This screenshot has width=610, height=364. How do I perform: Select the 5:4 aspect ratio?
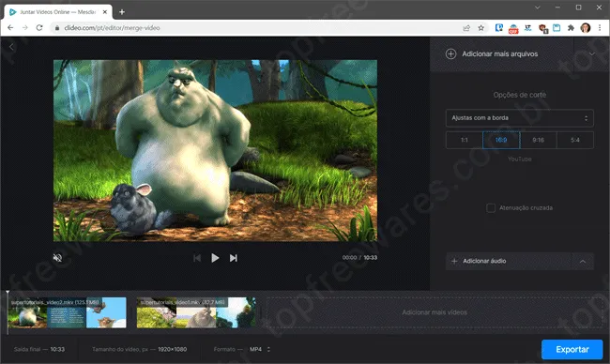575,140
